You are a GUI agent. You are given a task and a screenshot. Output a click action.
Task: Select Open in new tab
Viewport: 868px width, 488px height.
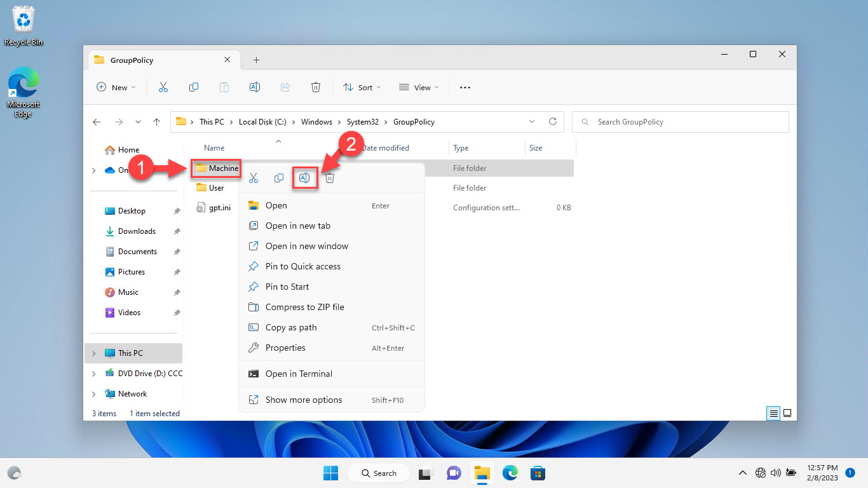298,226
